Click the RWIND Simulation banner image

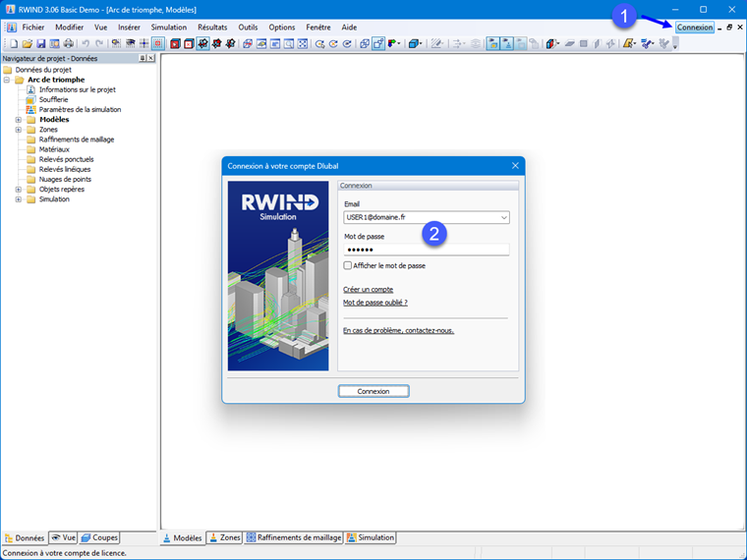(x=278, y=276)
